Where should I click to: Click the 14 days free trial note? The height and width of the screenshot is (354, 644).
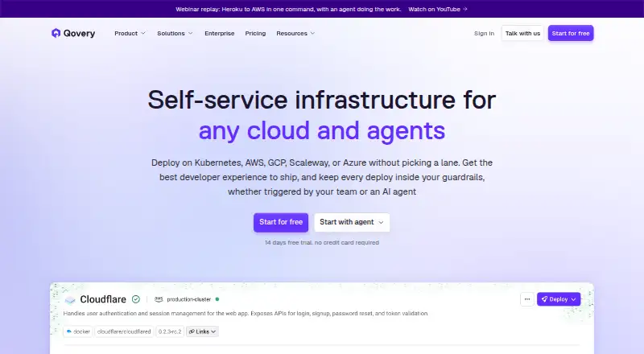[x=322, y=243]
